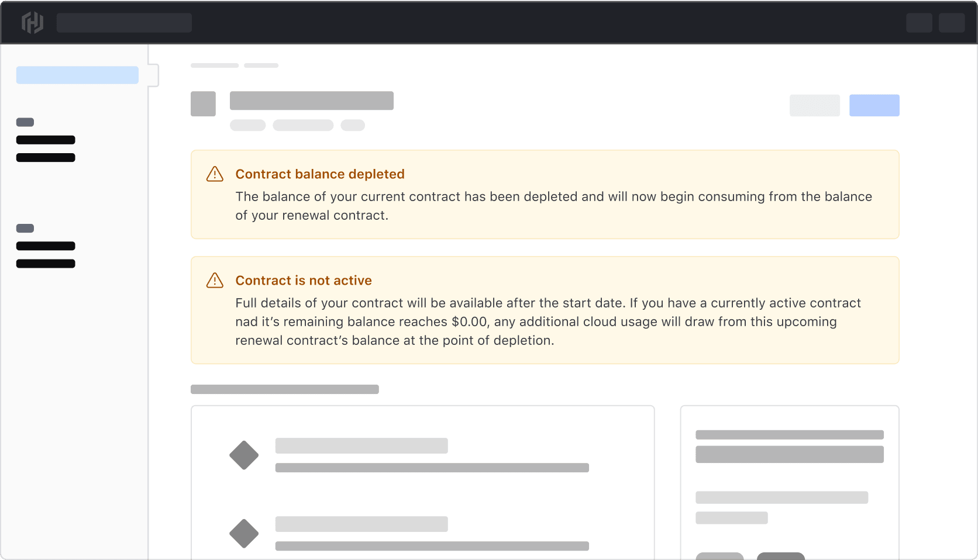Expand the lower sidebar section header
The width and height of the screenshot is (978, 560).
[x=25, y=228]
